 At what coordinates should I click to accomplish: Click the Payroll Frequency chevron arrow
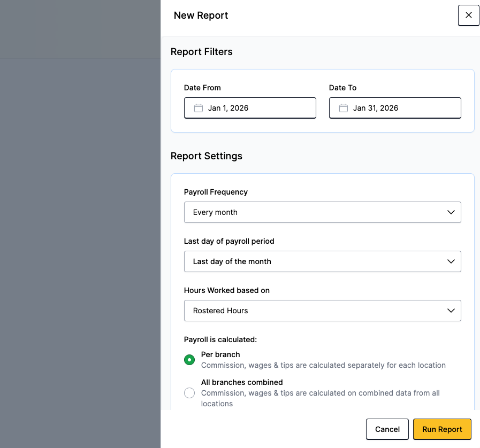point(451,212)
